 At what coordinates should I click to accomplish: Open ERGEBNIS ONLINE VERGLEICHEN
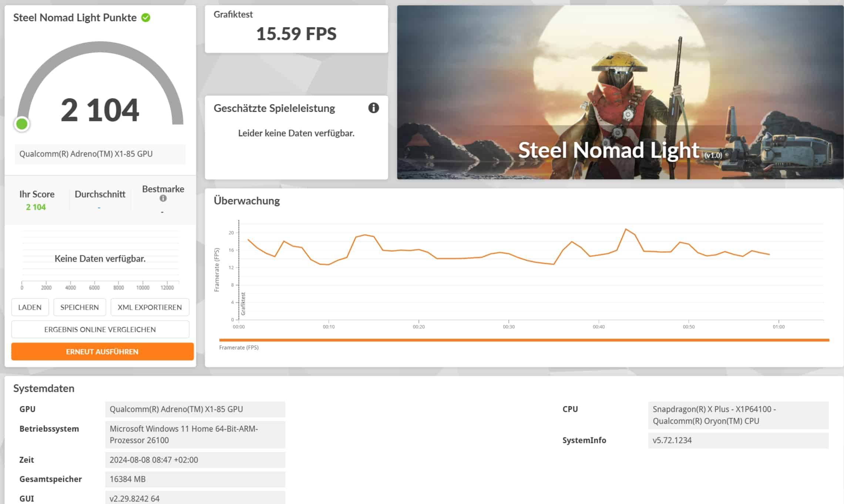pyautogui.click(x=100, y=329)
